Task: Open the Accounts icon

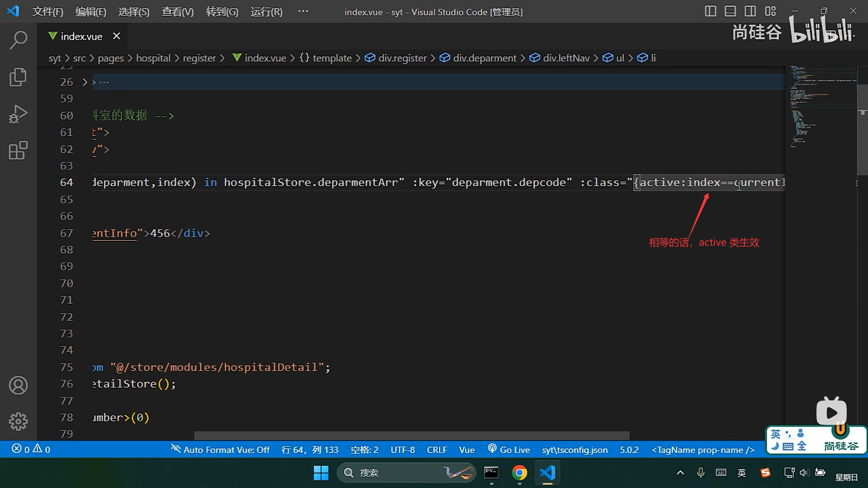Action: 18,385
